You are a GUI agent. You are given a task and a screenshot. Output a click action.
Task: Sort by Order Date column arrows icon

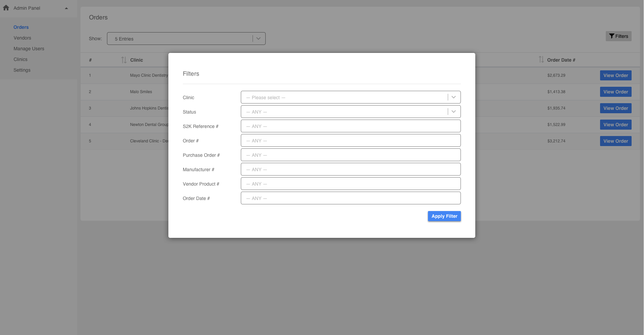coord(541,60)
